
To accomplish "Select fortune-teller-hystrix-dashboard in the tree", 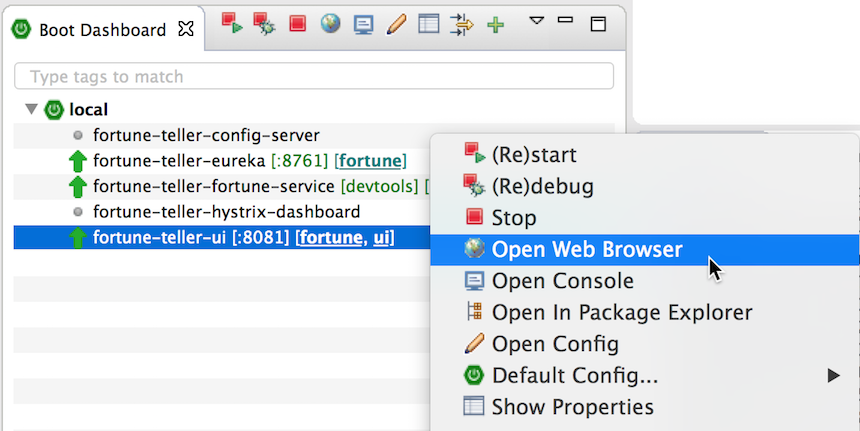I will tap(226, 212).
